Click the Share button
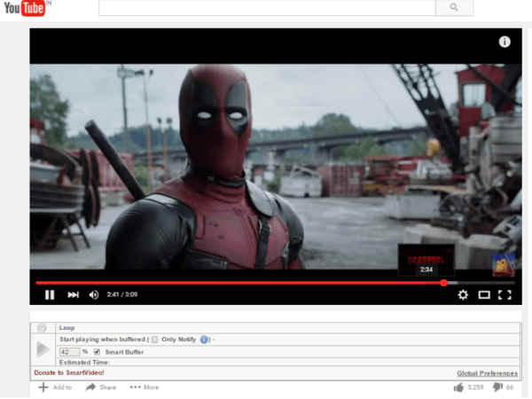The width and height of the screenshot is (532, 399). click(x=101, y=387)
